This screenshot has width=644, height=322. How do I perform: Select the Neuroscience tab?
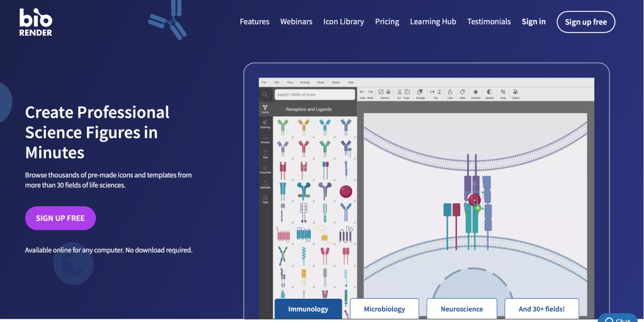(x=461, y=309)
